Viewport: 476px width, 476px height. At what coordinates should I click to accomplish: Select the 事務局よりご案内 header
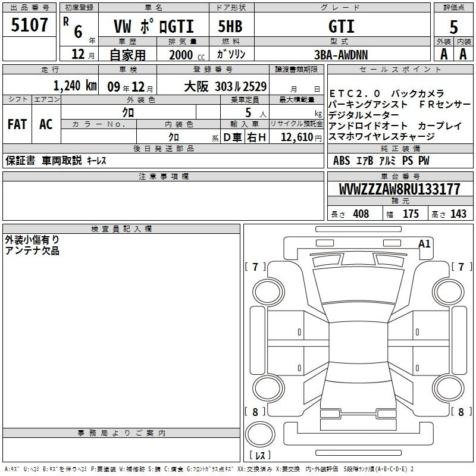(121, 433)
